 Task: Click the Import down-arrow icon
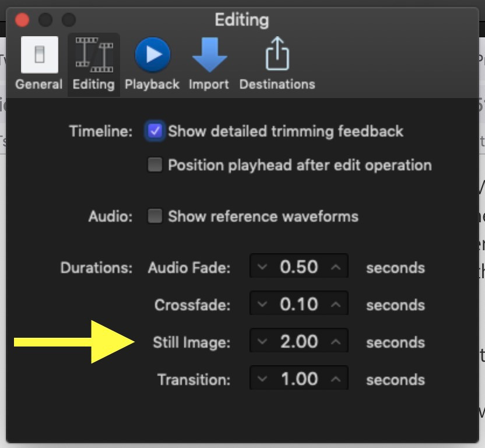[209, 55]
